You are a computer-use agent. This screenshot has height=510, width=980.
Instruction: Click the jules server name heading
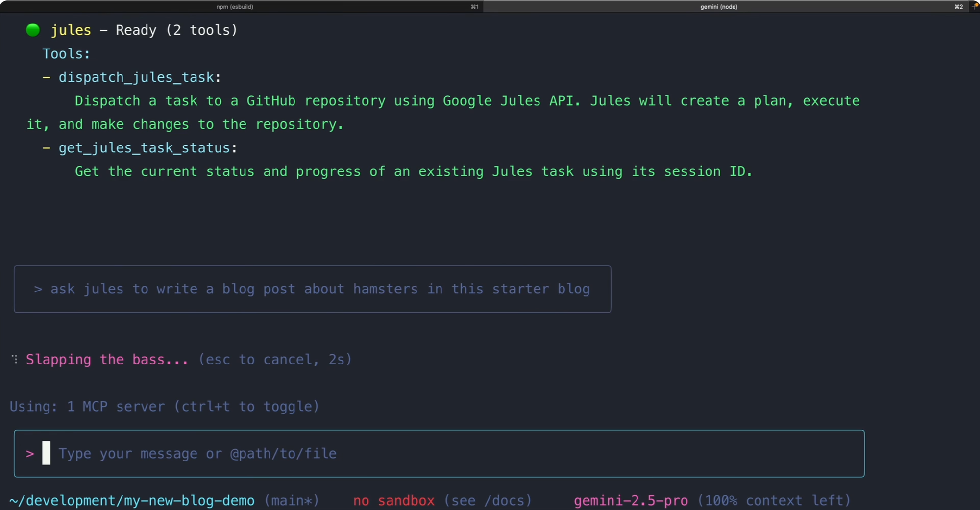click(x=71, y=30)
